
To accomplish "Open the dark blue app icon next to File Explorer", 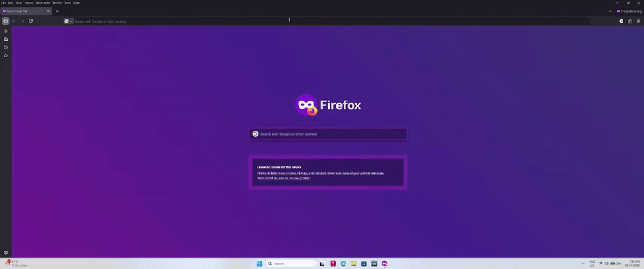I will coord(364,263).
